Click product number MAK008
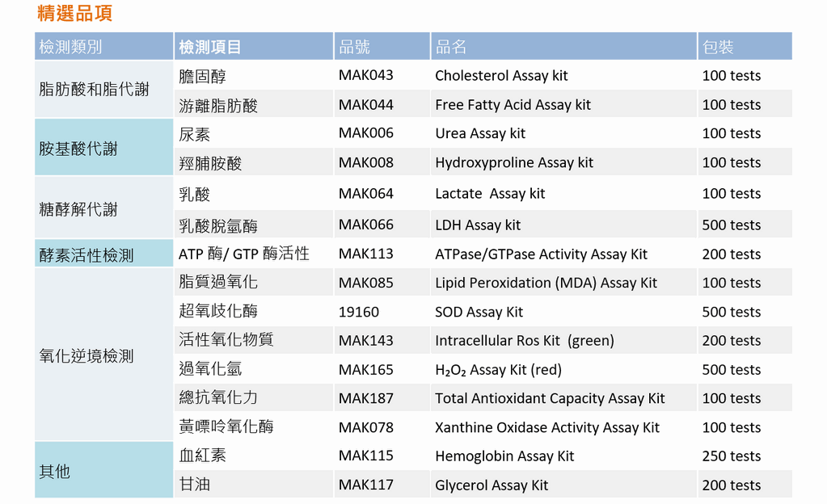The height and width of the screenshot is (504, 827). (365, 162)
